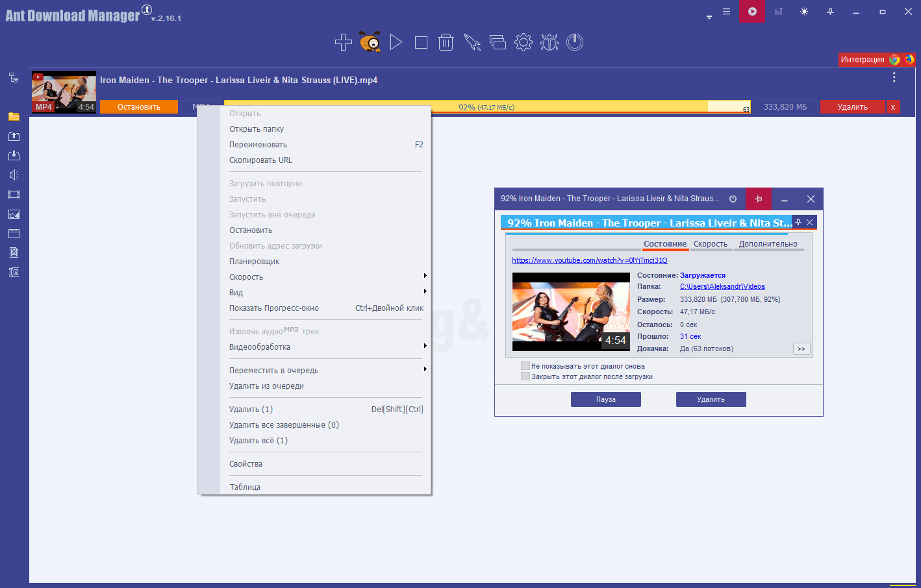Click the sun theme icon in title bar
The image size is (921, 588).
(804, 12)
